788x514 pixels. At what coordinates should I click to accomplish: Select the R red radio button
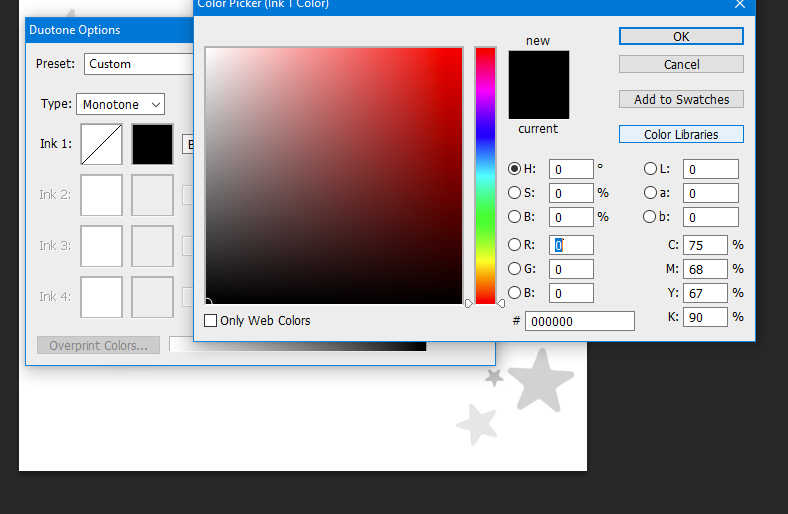click(514, 245)
